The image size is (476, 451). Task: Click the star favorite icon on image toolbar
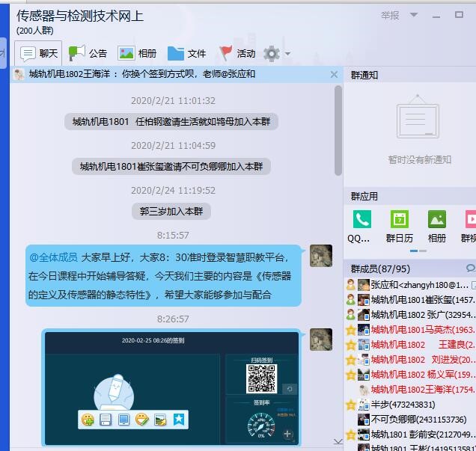[178, 420]
